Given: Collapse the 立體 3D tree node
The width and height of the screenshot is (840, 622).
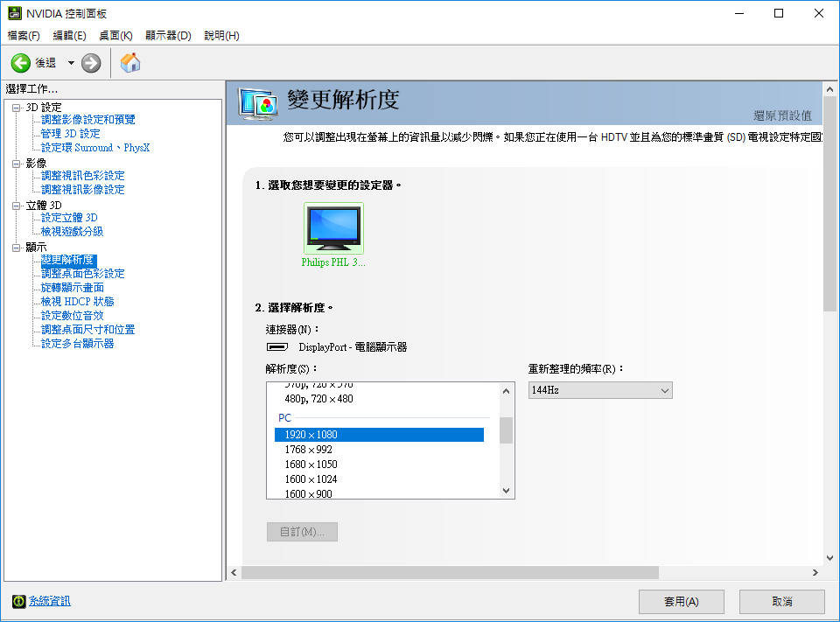Looking at the screenshot, I should (x=16, y=206).
